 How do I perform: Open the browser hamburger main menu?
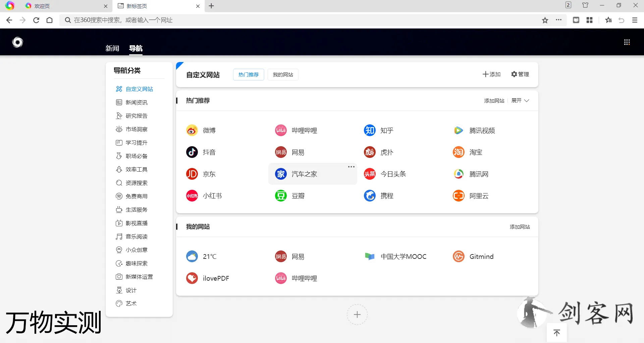[635, 20]
